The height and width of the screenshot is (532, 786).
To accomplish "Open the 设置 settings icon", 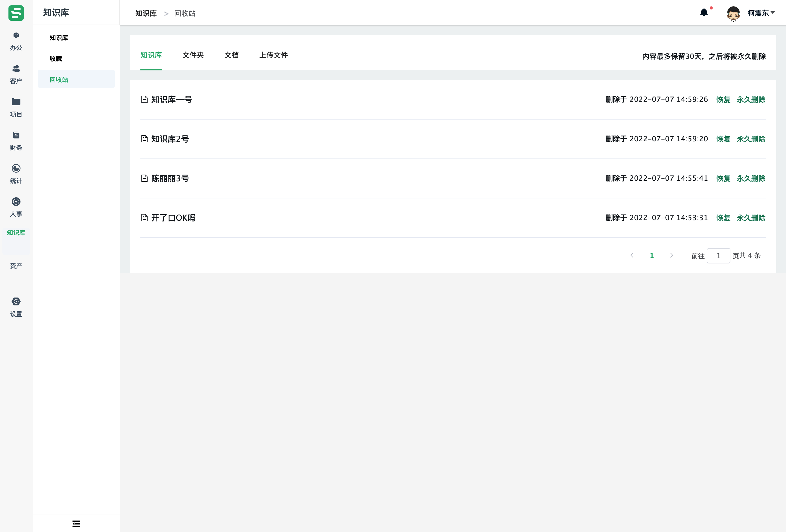I will coord(16,302).
